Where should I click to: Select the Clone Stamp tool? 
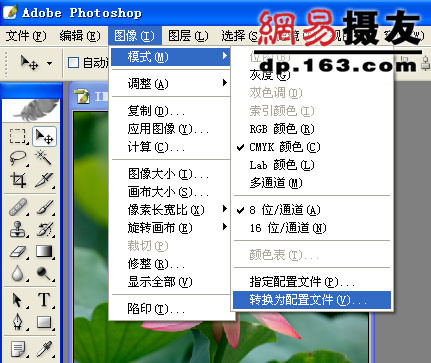click(17, 229)
